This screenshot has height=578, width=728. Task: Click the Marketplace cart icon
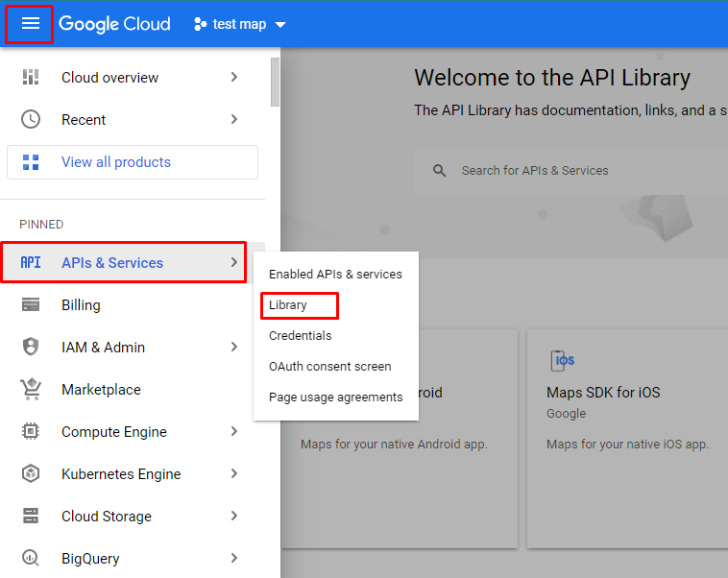point(31,390)
